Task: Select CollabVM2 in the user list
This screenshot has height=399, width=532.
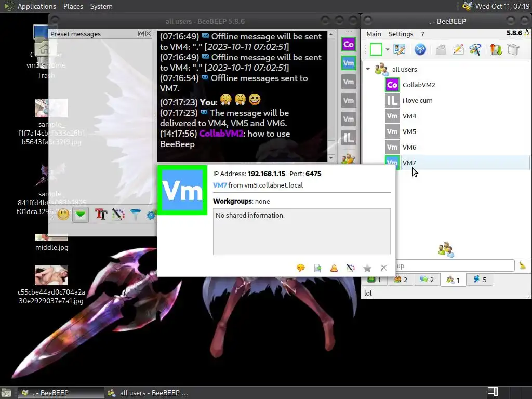Action: pos(419,85)
